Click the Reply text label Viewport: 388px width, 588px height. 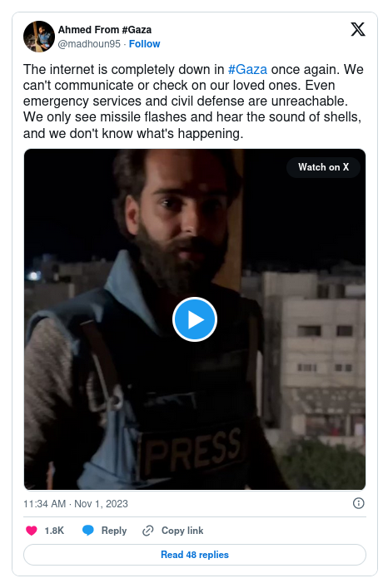click(114, 531)
